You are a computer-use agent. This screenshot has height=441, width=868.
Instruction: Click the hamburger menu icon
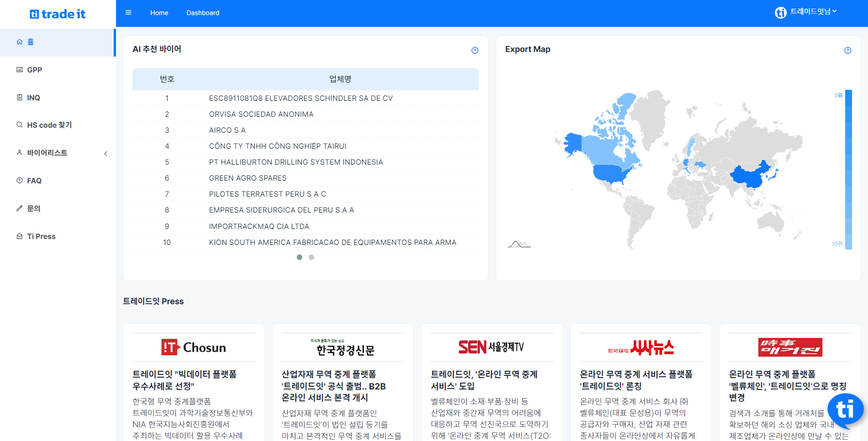128,13
